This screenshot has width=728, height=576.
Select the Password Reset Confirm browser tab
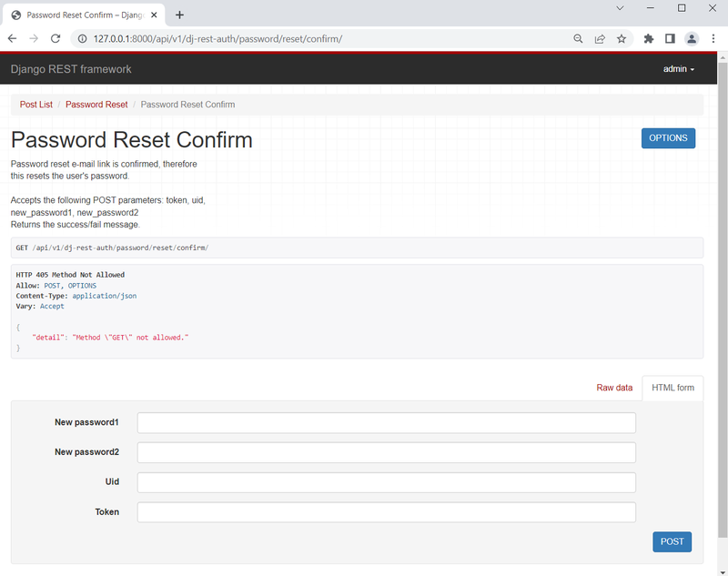click(84, 15)
